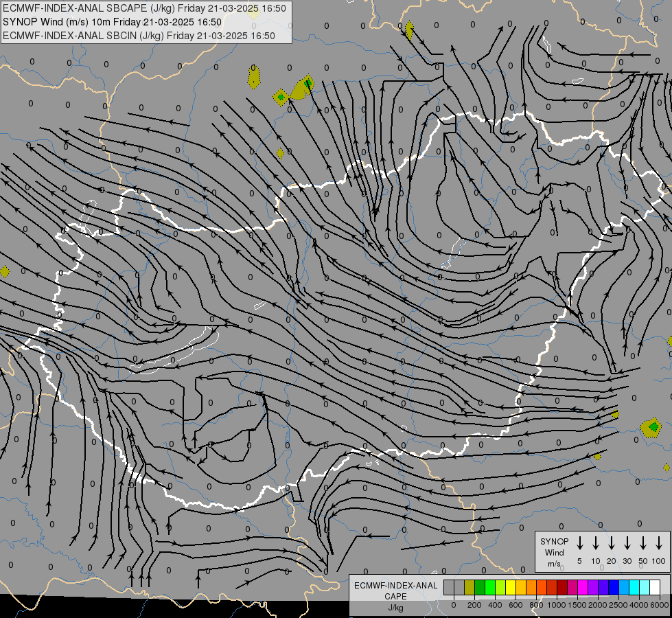Click the 'CAPE' word in the bottom legend

395,597
